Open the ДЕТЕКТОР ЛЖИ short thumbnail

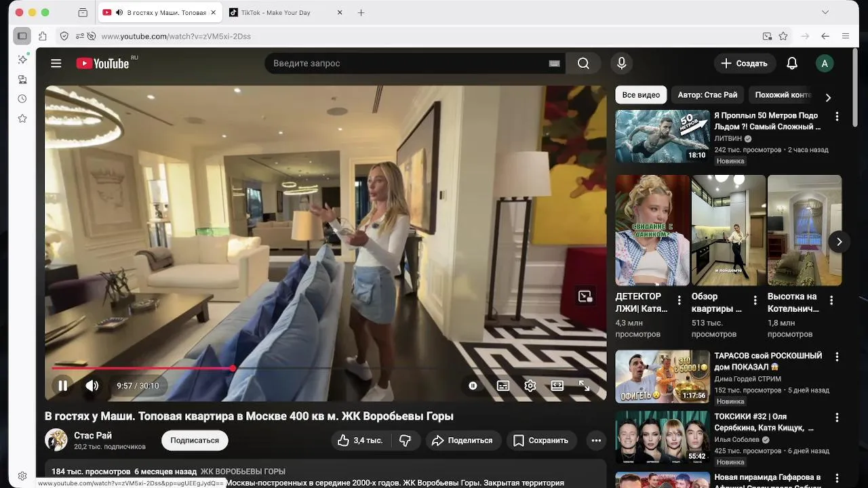click(x=652, y=230)
